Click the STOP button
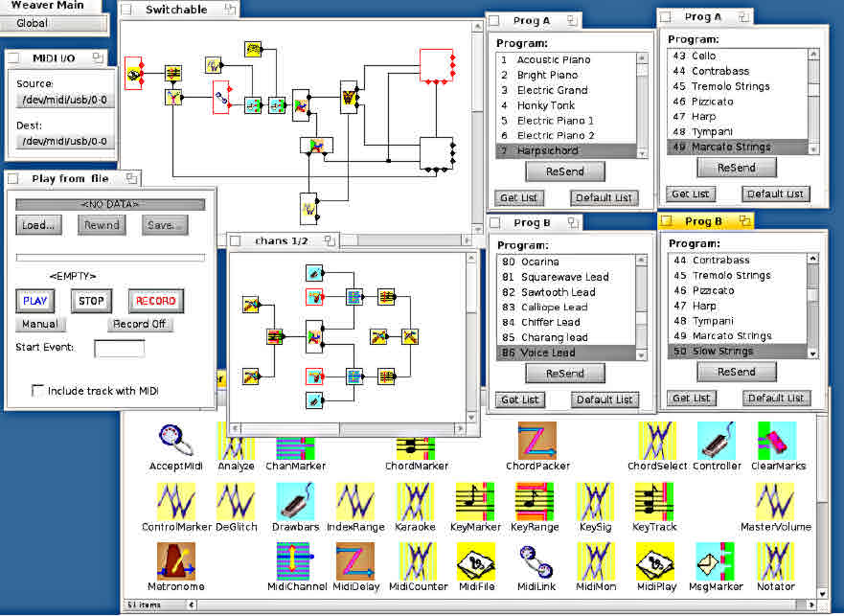The image size is (844, 616). coord(92,301)
